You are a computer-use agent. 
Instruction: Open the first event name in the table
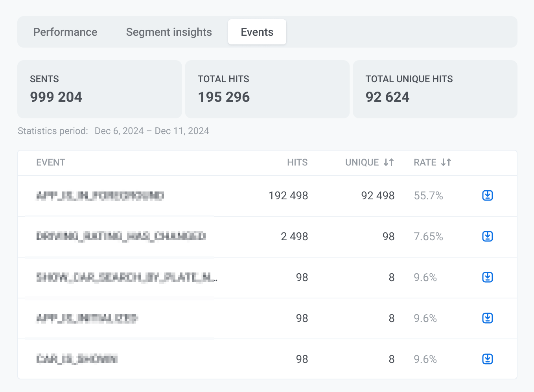tap(100, 195)
